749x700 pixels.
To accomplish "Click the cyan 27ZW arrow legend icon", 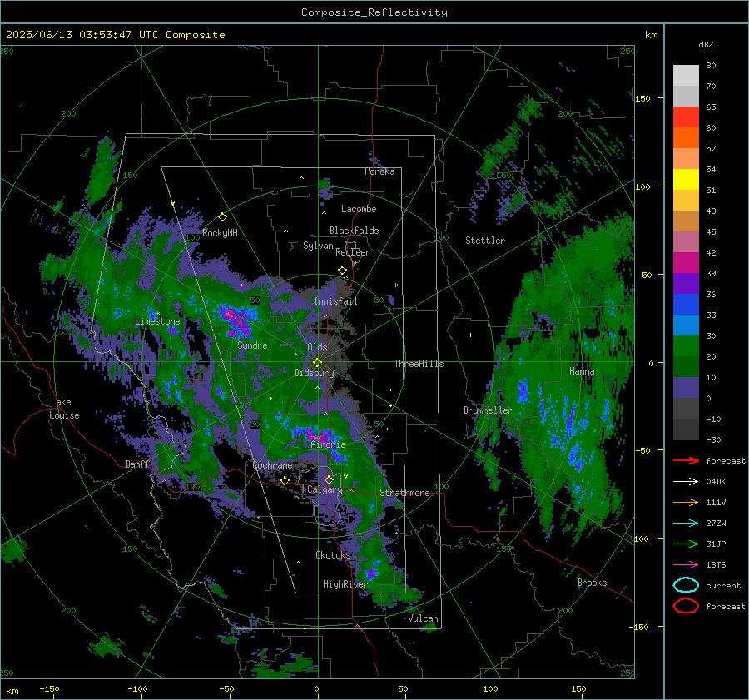I will coord(686,524).
